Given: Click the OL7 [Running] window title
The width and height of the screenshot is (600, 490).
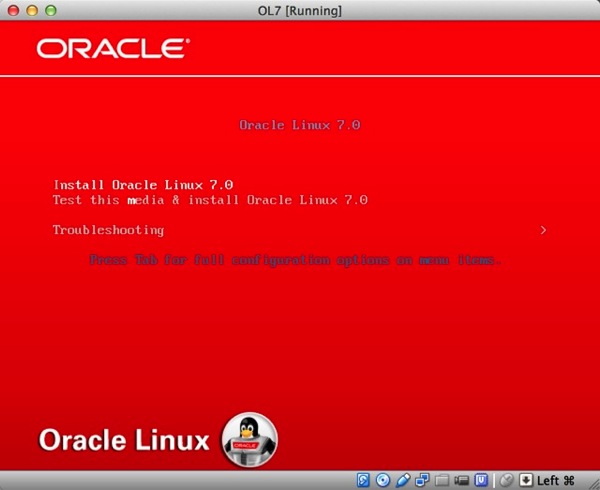Looking at the screenshot, I should tap(300, 10).
